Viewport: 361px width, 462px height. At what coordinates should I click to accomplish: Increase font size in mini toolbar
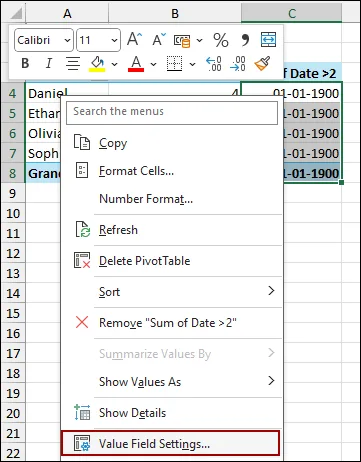[x=135, y=40]
